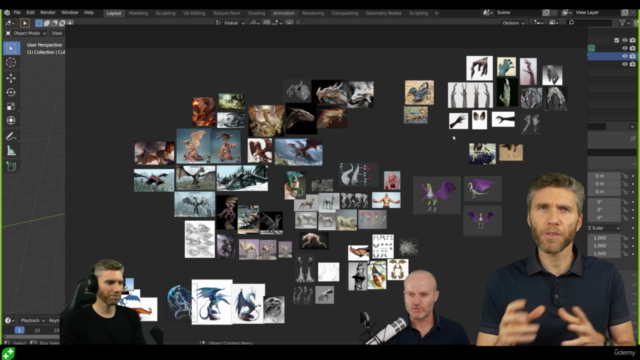Open the Help menu

click(89, 13)
